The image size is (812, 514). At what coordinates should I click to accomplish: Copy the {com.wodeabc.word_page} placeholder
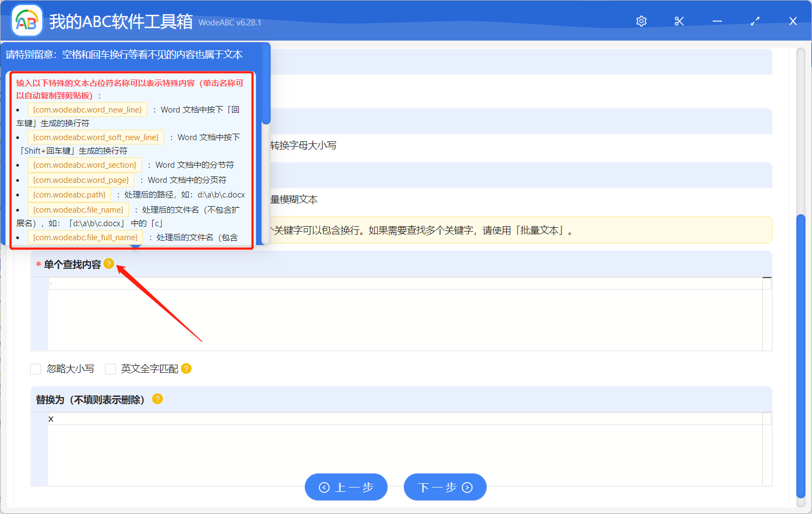pos(81,179)
